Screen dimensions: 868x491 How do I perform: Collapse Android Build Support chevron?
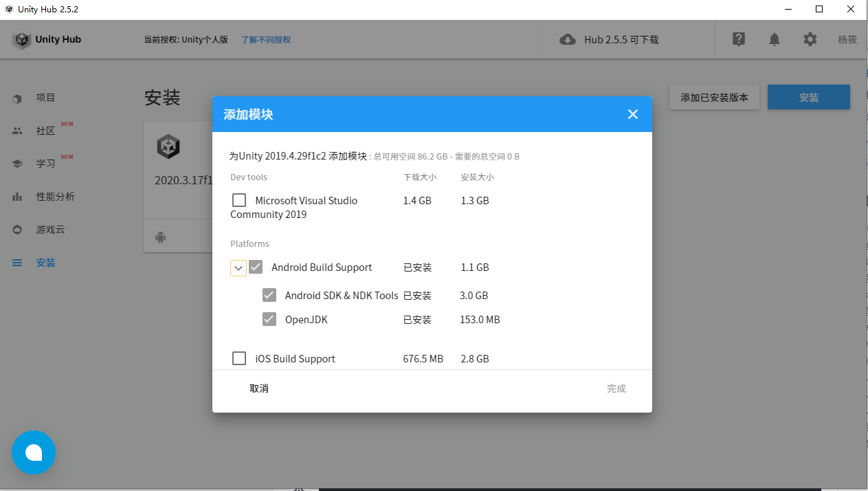click(x=238, y=268)
